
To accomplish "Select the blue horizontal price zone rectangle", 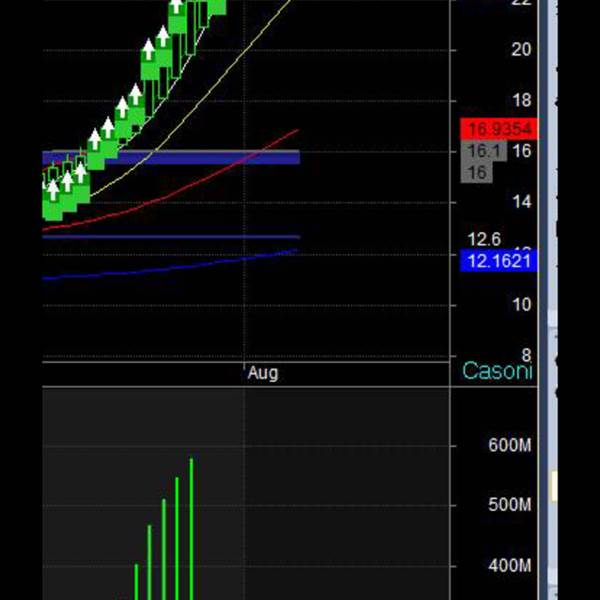I will click(171, 157).
